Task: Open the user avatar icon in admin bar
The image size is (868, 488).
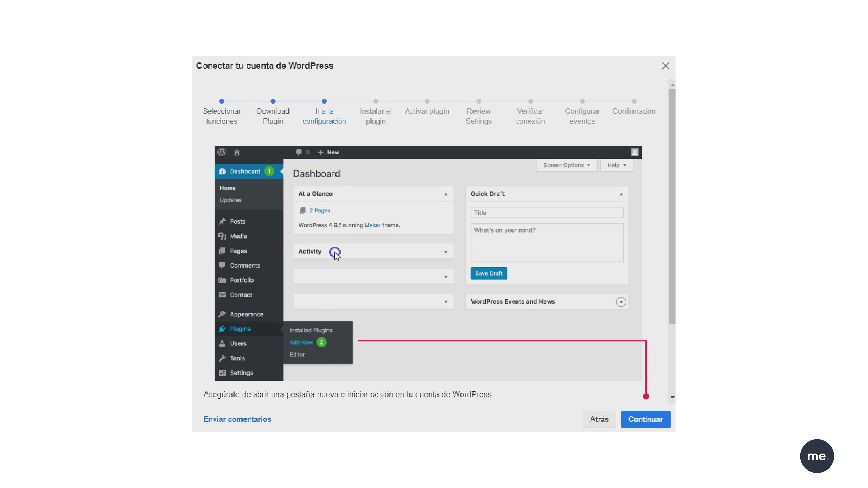Action: (635, 152)
